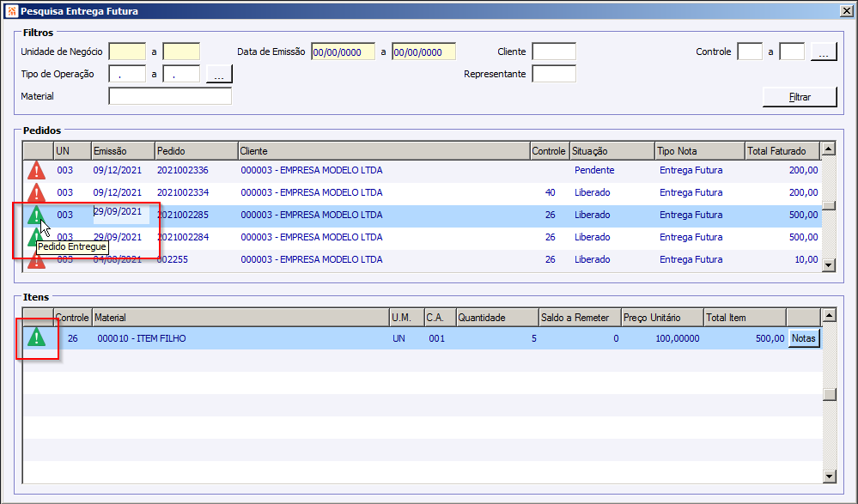The height and width of the screenshot is (504, 858).
Task: Select order number 2021002336
Action: click(x=183, y=170)
